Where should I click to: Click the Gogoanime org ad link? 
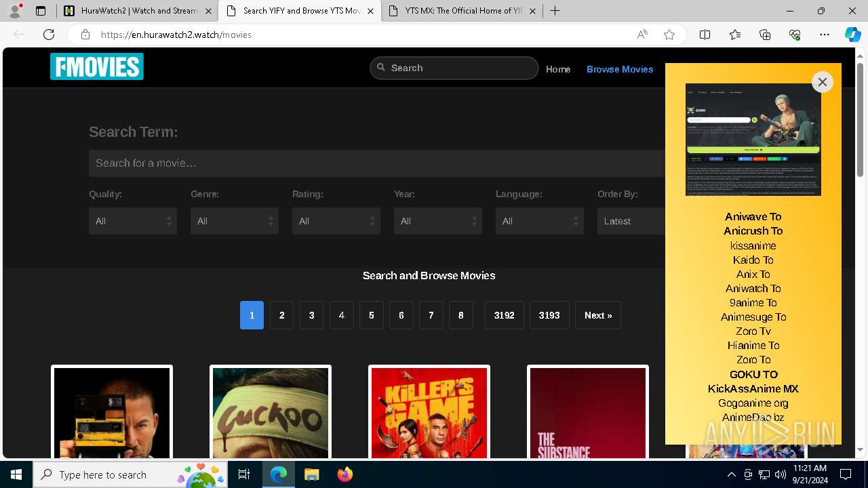pos(753,403)
